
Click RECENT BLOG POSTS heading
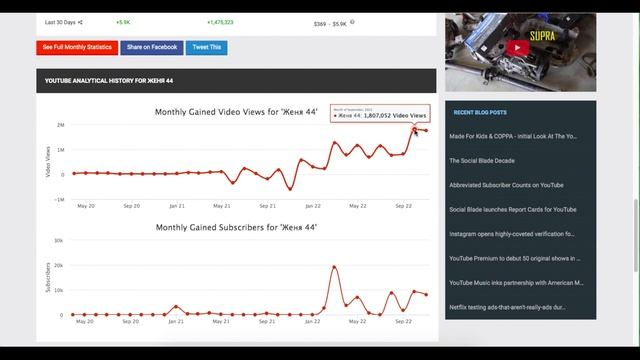point(480,113)
